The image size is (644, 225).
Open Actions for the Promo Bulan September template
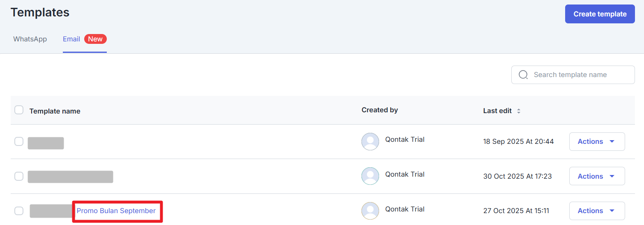tap(596, 211)
